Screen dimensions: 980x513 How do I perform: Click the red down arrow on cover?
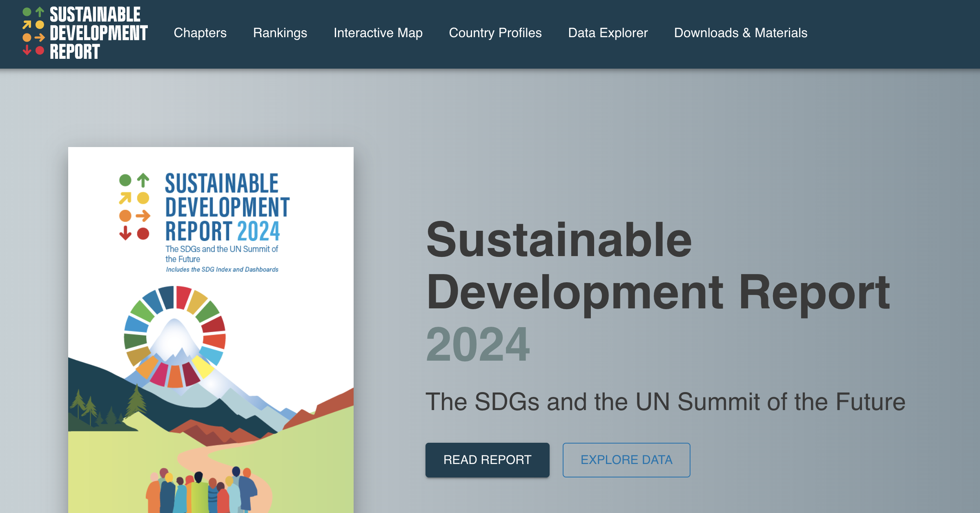click(x=125, y=233)
